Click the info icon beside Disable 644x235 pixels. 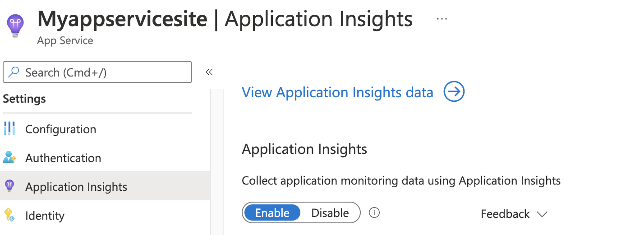click(374, 212)
